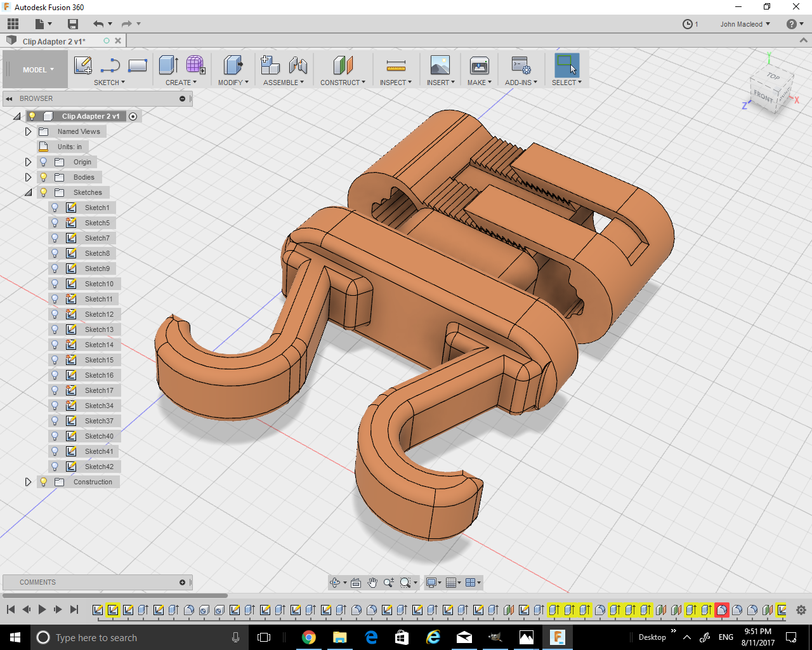Open the Scripts and Add-Ins icon
Image resolution: width=812 pixels, height=650 pixels.
521,66
